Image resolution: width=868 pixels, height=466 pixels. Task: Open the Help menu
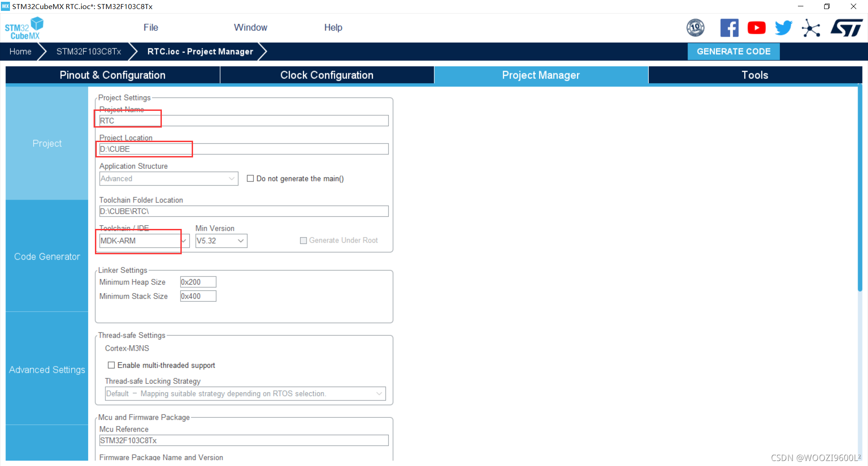pos(333,28)
